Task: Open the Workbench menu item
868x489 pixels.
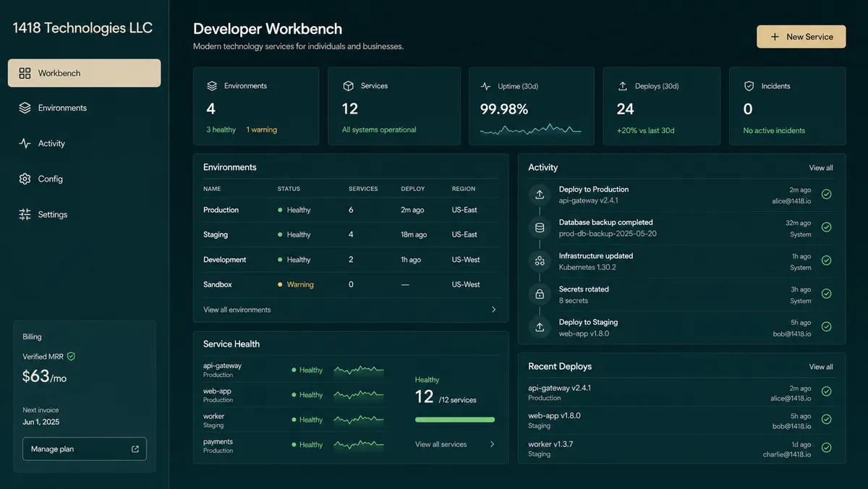Action: coord(84,73)
